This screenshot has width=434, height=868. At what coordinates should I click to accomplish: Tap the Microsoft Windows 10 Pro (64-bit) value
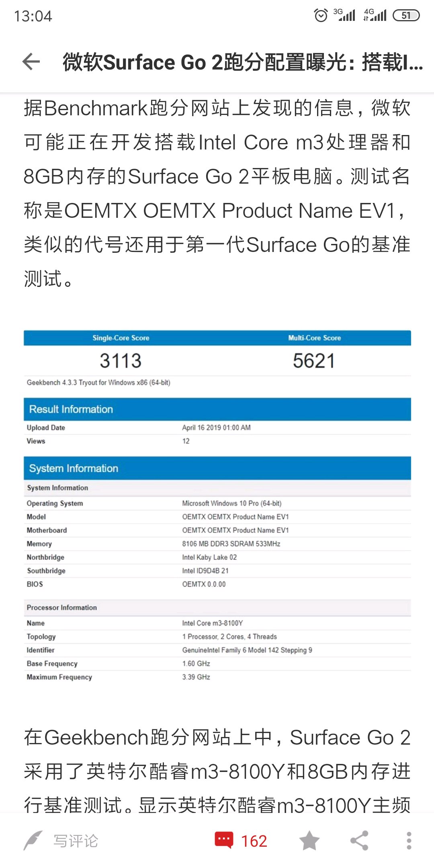(232, 503)
